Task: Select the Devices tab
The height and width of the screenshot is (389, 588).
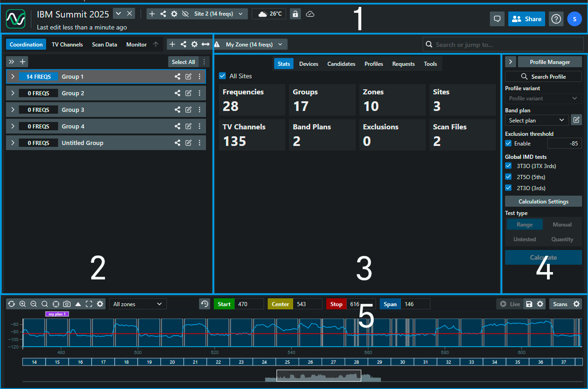Action: click(309, 64)
